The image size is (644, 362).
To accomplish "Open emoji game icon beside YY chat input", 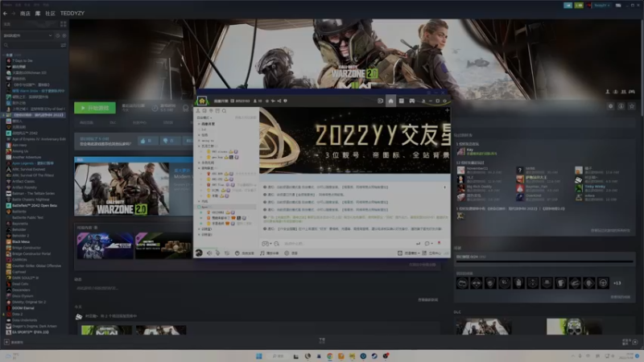I will coord(266,244).
